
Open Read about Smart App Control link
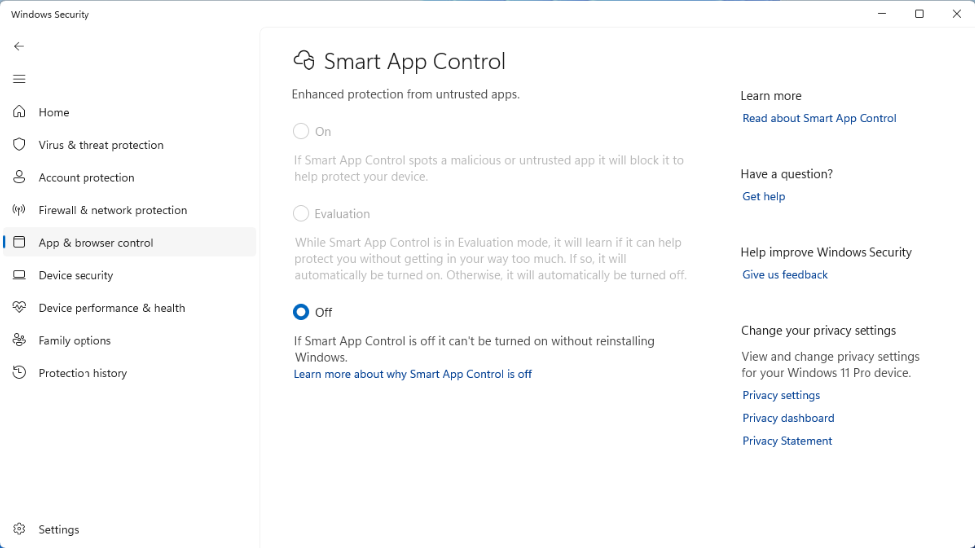click(x=819, y=118)
